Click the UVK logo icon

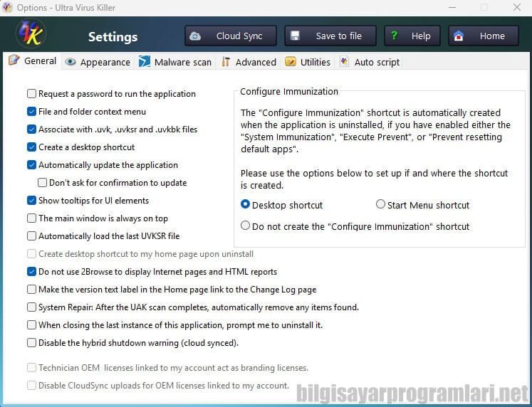pos(31,33)
